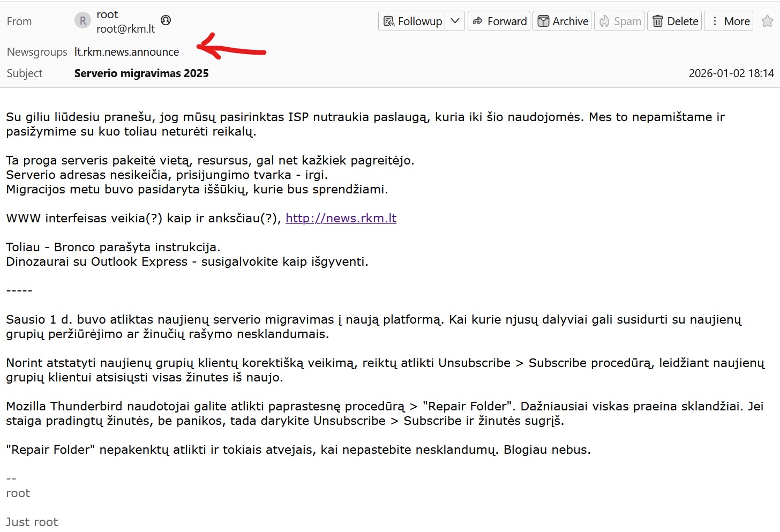Click the Just root signature line
780x532 pixels.
point(32,522)
